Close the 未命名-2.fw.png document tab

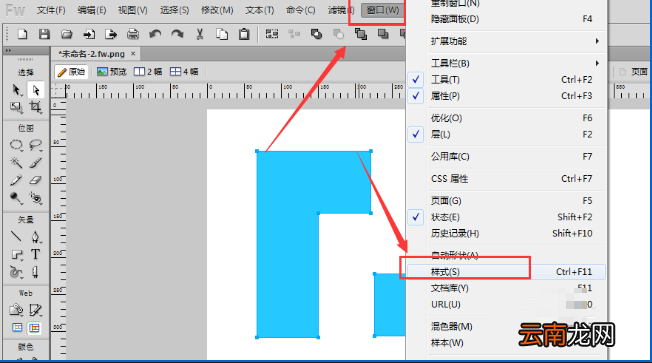tap(133, 54)
